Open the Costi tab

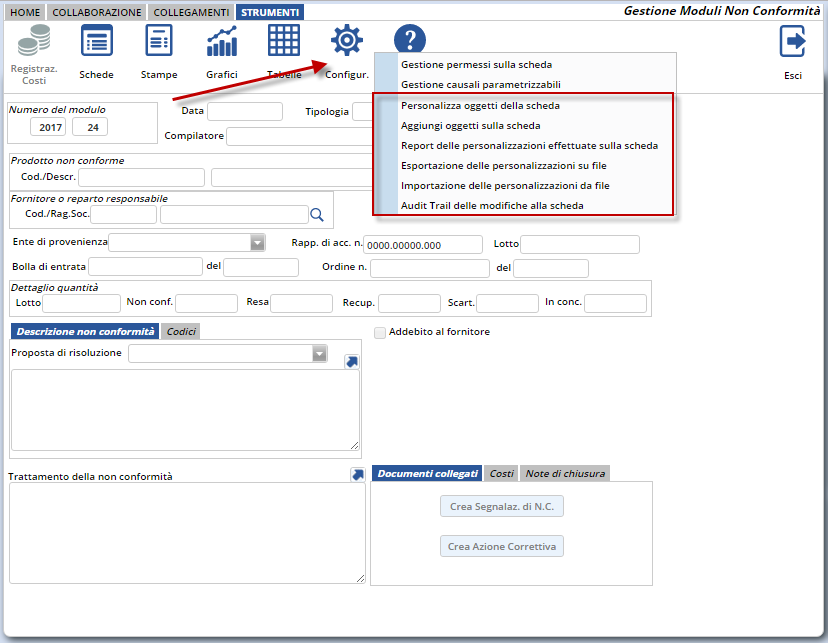(501, 473)
